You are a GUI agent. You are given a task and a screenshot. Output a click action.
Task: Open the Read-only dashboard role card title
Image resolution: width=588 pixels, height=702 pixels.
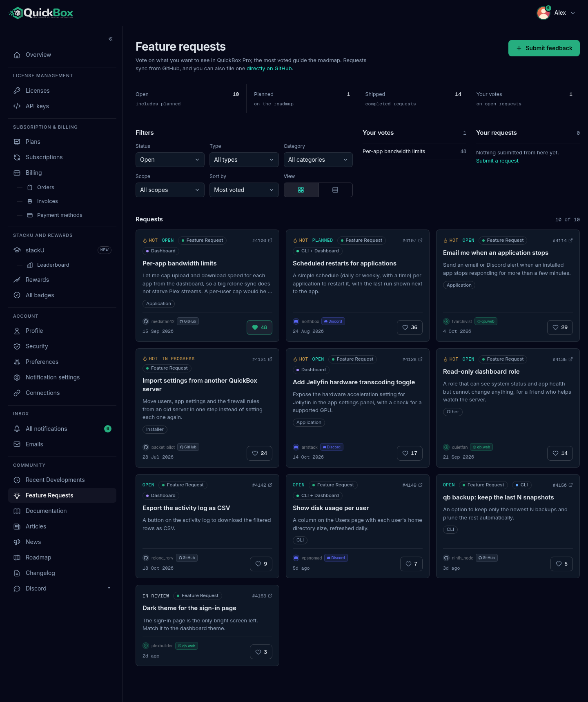481,372
